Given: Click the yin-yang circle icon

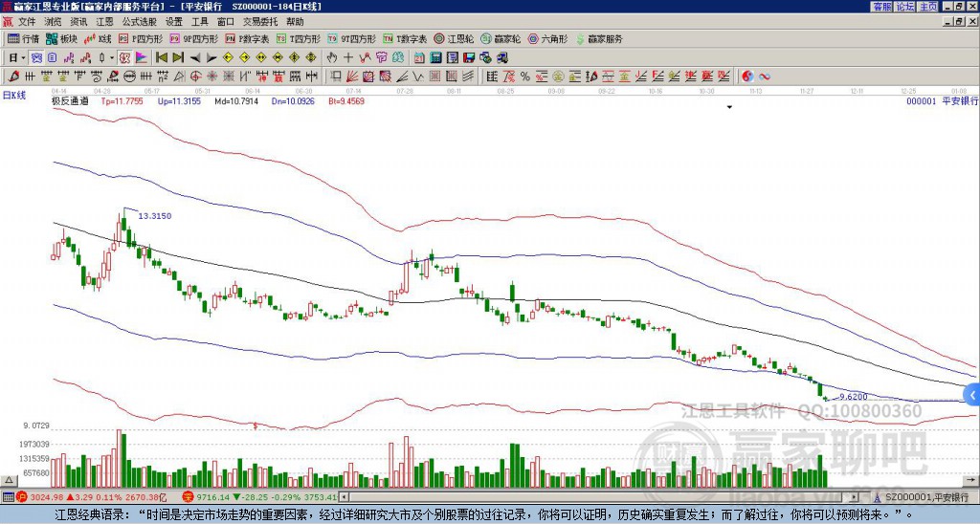Looking at the screenshot, I should point(747,76).
